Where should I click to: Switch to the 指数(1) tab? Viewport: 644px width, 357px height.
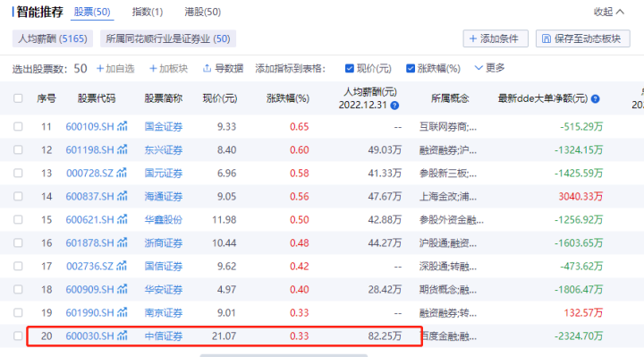[147, 12]
